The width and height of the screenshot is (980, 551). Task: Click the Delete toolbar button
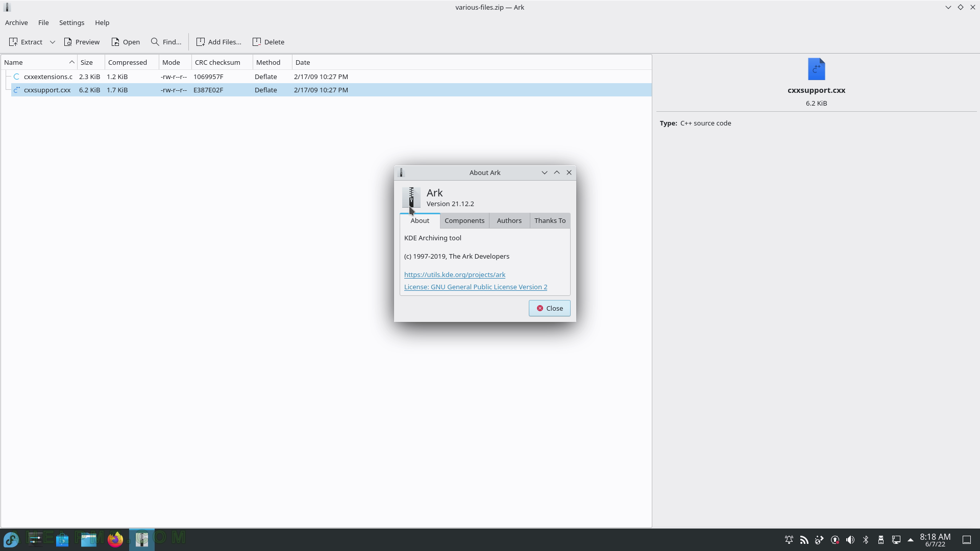coord(268,42)
